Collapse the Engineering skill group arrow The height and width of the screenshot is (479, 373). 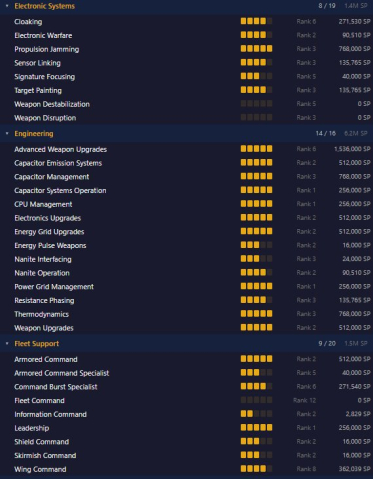[x=7, y=133]
